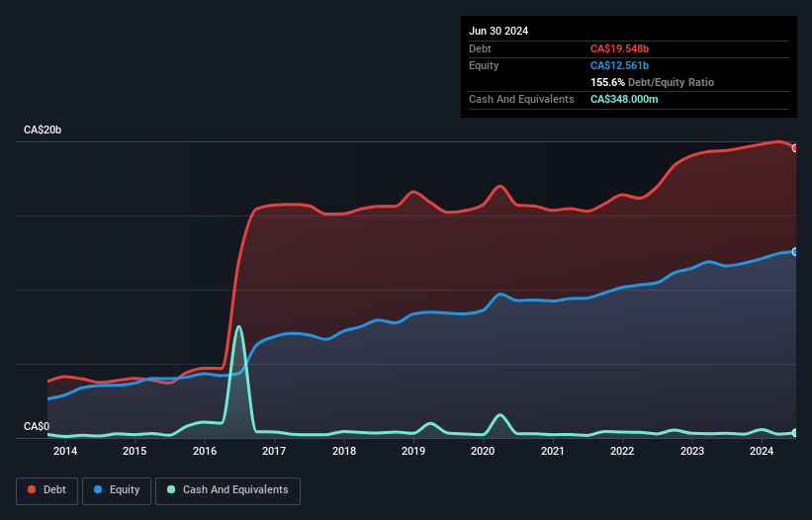Click the 2018 x-axis label
The width and height of the screenshot is (812, 520).
click(344, 451)
